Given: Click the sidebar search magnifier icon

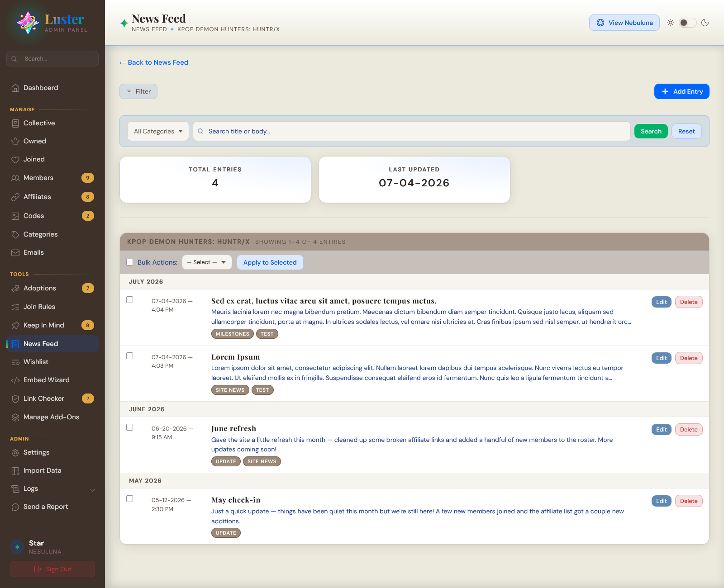Looking at the screenshot, I should pyautogui.click(x=14, y=59).
